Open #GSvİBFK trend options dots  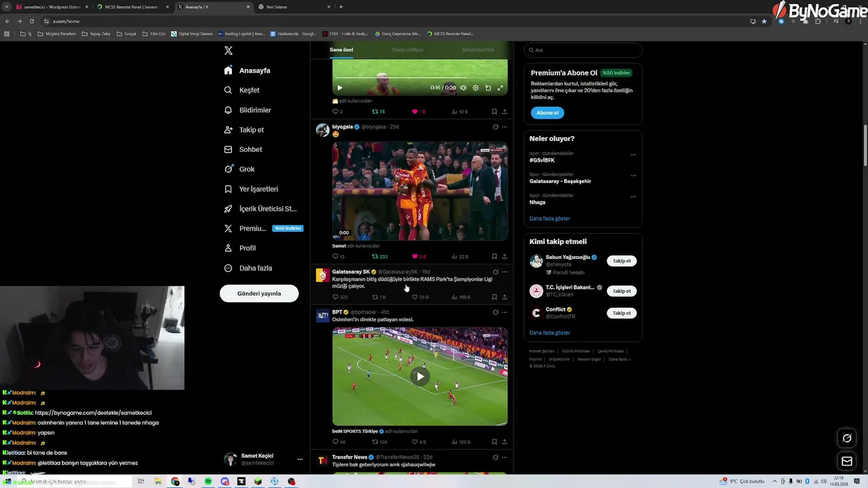click(633, 155)
